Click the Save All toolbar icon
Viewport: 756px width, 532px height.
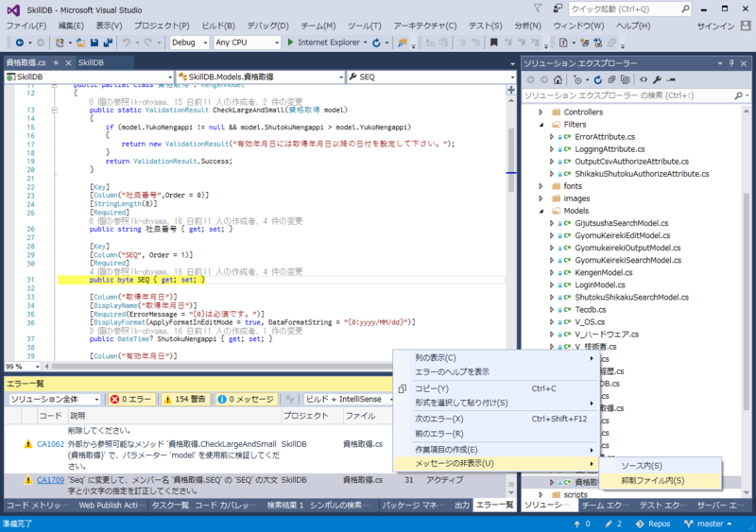108,43
